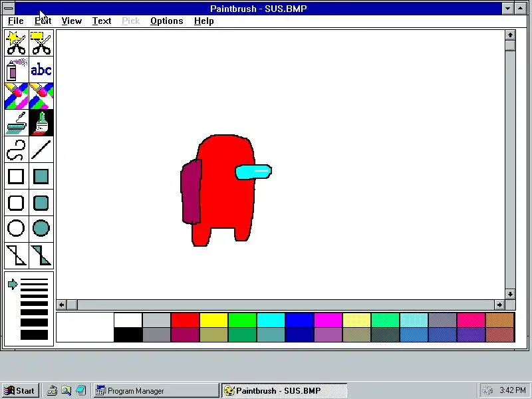Pick the orange dithered color swatch
This screenshot has height=399, width=532.
coord(500,321)
